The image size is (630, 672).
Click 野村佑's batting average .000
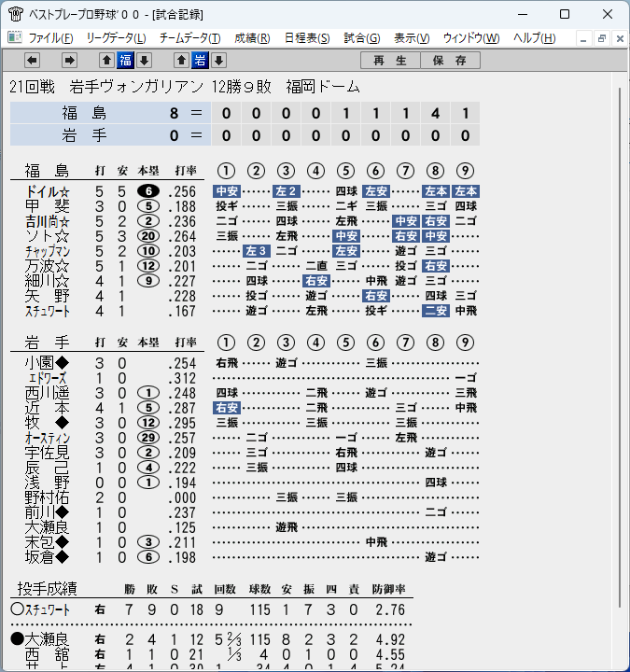(x=182, y=497)
